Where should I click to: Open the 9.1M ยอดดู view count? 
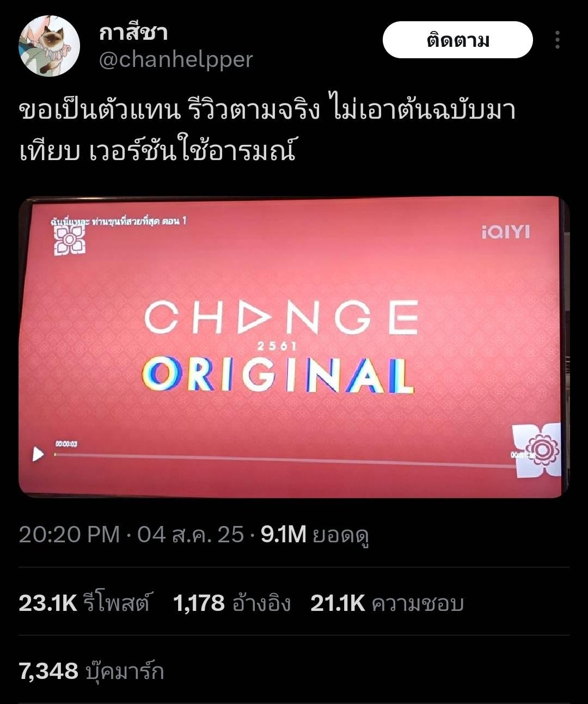(x=315, y=535)
